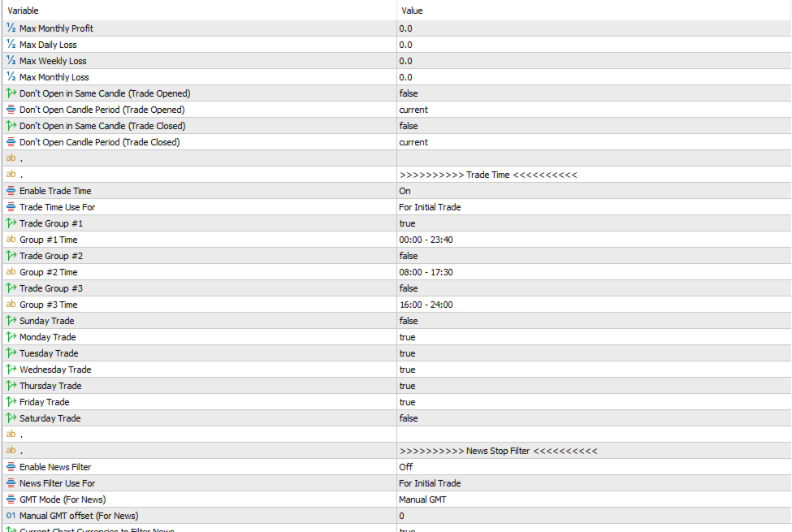792x532 pixels.
Task: Open GMT Mode Manual GMT dropdown
Action: coord(422,500)
